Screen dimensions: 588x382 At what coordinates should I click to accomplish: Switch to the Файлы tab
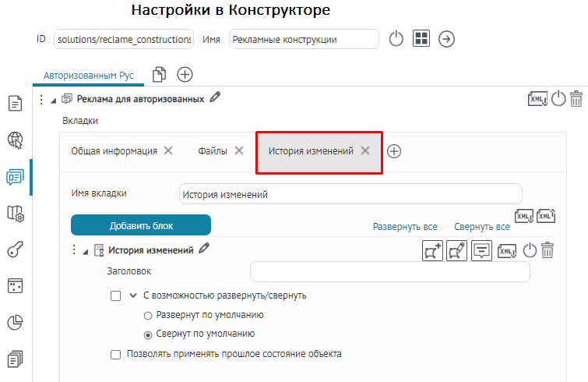(212, 151)
